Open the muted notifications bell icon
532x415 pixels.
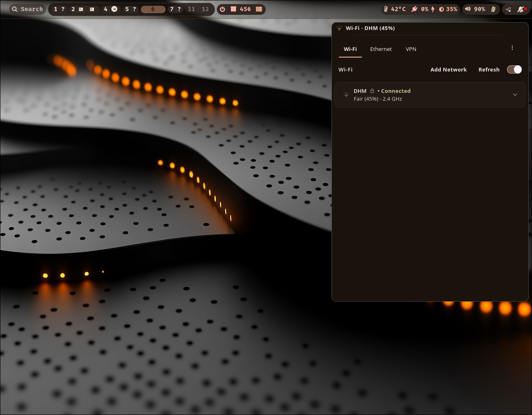[521, 9]
